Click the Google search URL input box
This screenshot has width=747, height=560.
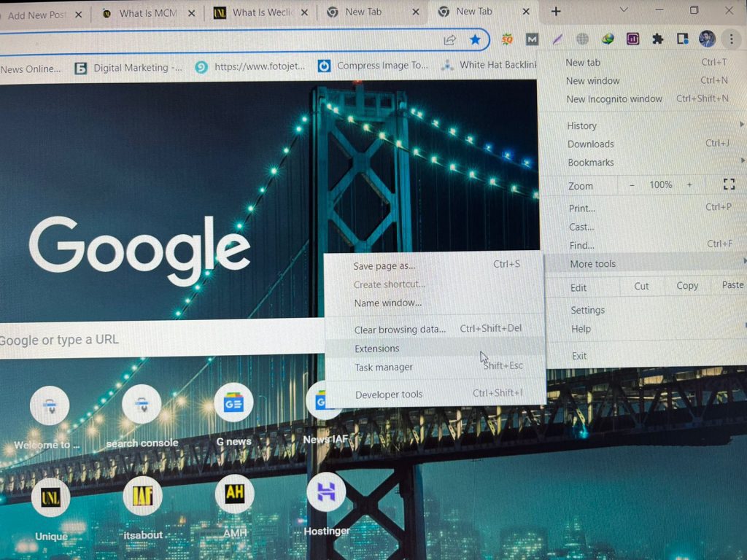[146, 340]
